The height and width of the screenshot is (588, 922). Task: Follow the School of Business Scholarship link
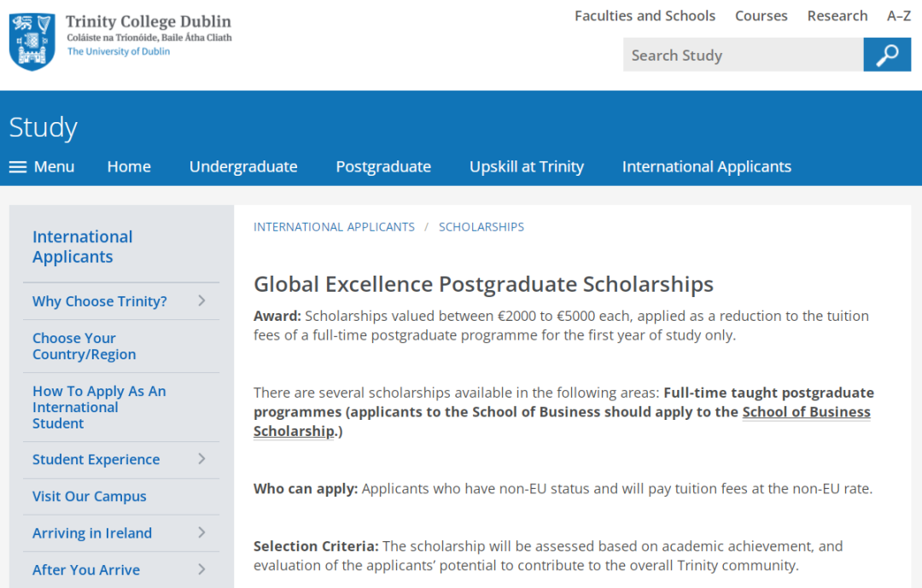(806, 411)
